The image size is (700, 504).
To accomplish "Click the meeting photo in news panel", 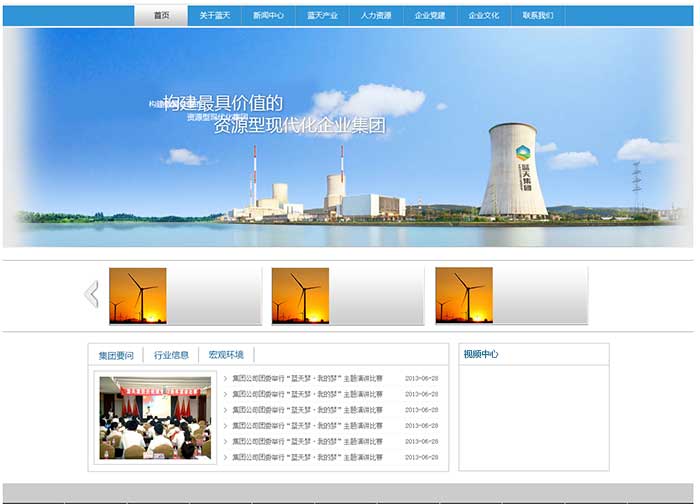I will tap(154, 417).
